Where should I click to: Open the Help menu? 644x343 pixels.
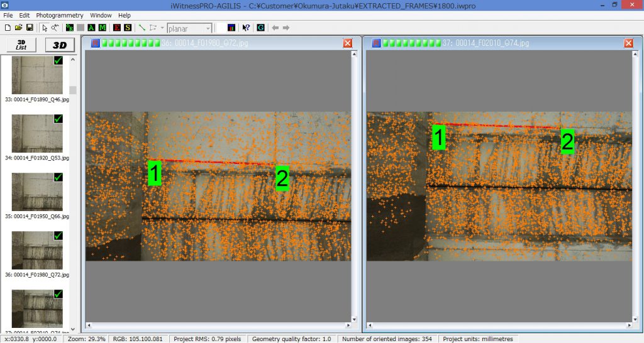(x=125, y=15)
